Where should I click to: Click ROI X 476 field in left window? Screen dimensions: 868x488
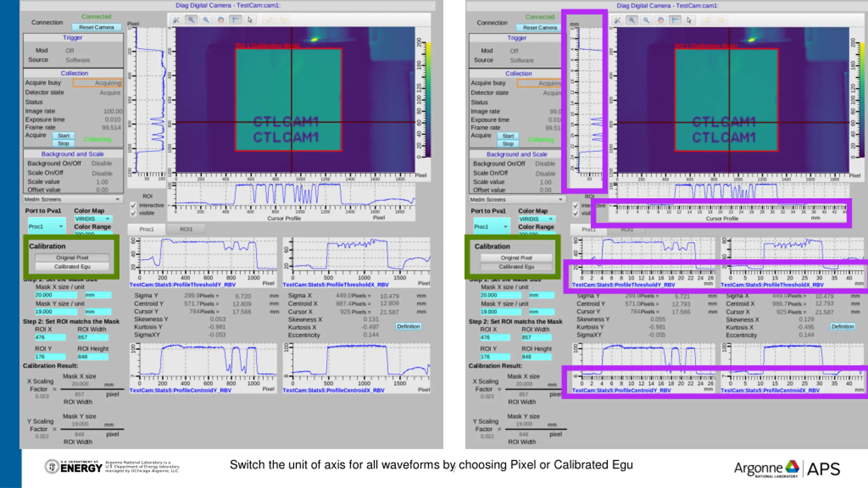[50, 338]
